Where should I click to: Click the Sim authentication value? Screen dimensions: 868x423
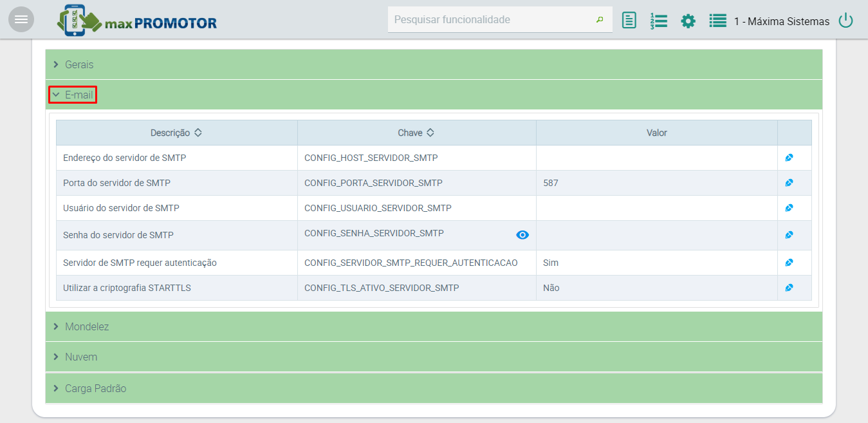551,263
